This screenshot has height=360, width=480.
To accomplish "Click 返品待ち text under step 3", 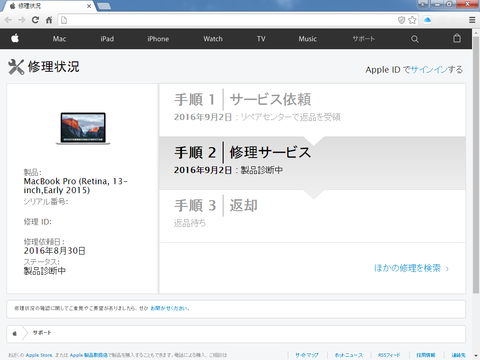I will [190, 223].
